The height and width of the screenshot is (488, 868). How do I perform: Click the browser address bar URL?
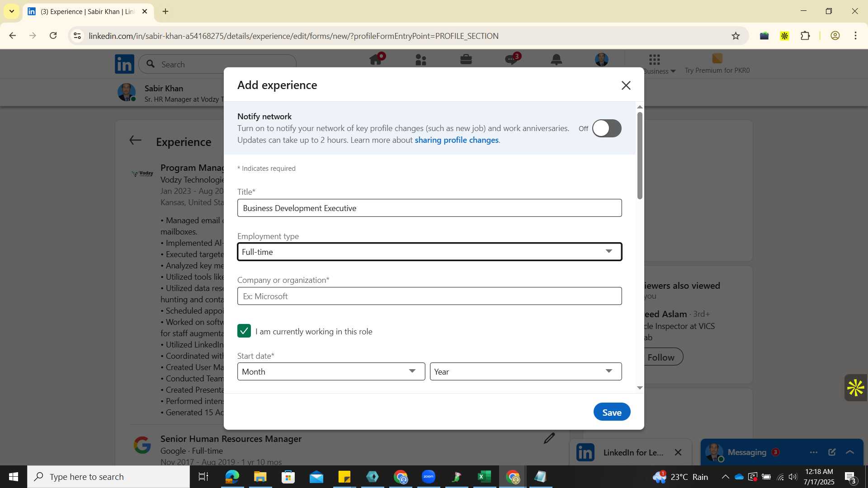click(293, 36)
